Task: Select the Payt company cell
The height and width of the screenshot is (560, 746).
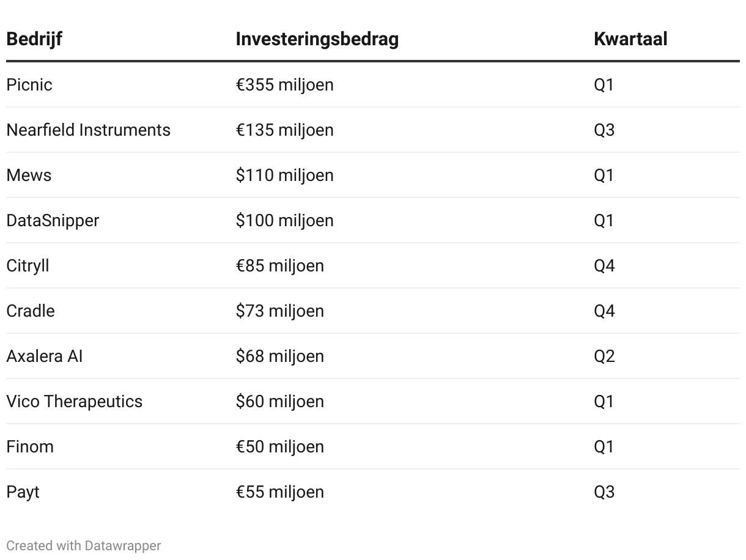Action: 23,492
